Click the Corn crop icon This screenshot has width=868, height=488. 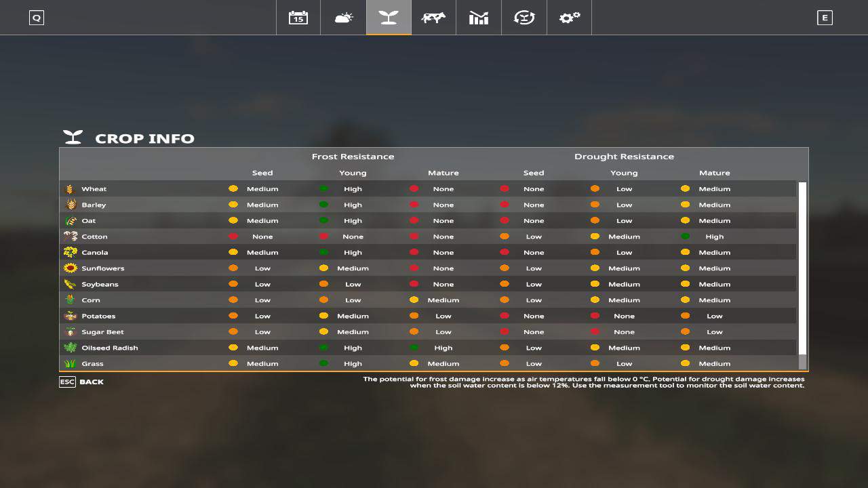[70, 300]
